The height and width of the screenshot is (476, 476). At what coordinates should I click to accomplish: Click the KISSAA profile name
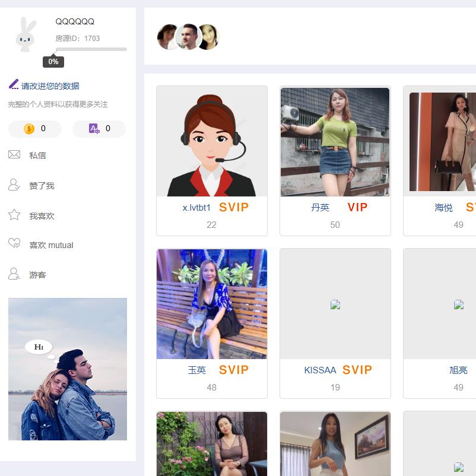(x=320, y=370)
